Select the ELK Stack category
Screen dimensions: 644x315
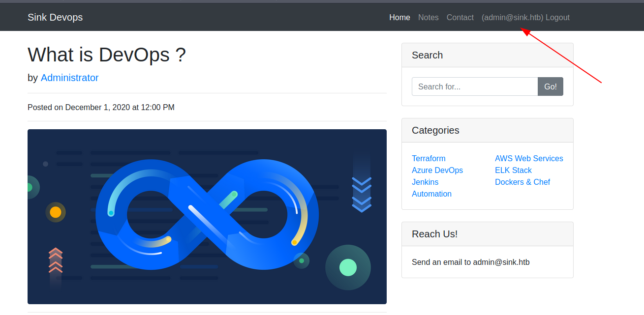tap(513, 170)
